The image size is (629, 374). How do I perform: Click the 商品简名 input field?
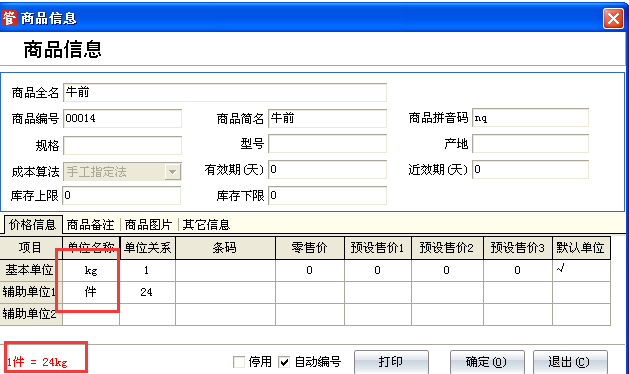pos(327,118)
